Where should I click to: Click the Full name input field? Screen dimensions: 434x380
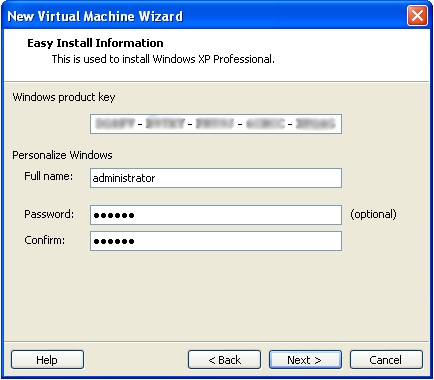(x=216, y=178)
